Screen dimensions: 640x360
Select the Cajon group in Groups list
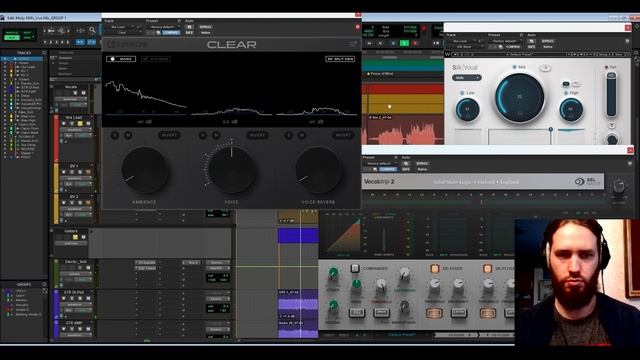point(20,296)
